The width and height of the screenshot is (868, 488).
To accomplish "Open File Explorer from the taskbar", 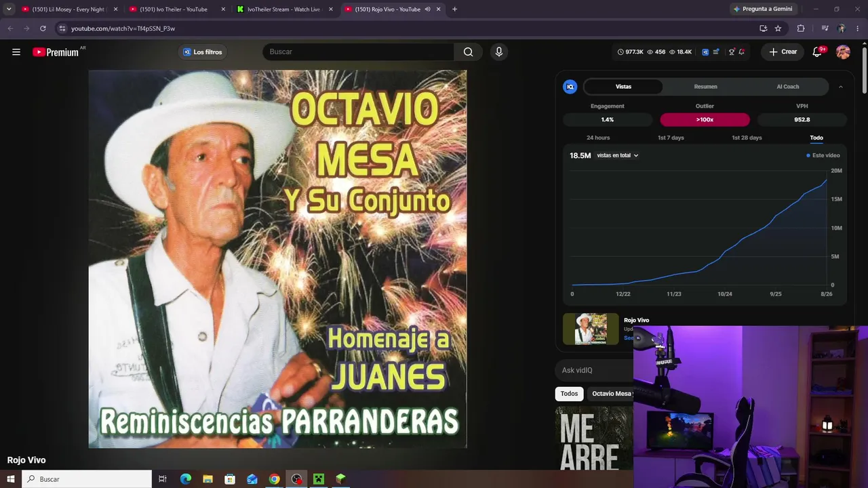I will pos(208,479).
